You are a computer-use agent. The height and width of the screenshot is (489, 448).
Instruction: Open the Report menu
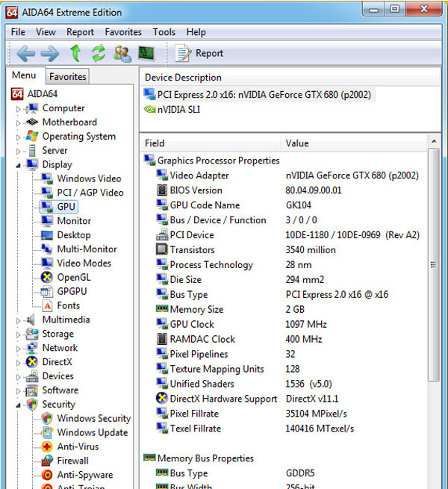(80, 32)
